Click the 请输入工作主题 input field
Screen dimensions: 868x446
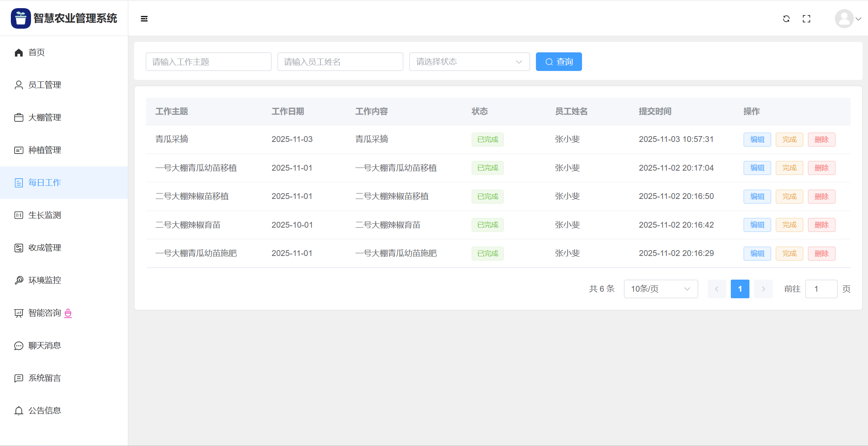(208, 62)
